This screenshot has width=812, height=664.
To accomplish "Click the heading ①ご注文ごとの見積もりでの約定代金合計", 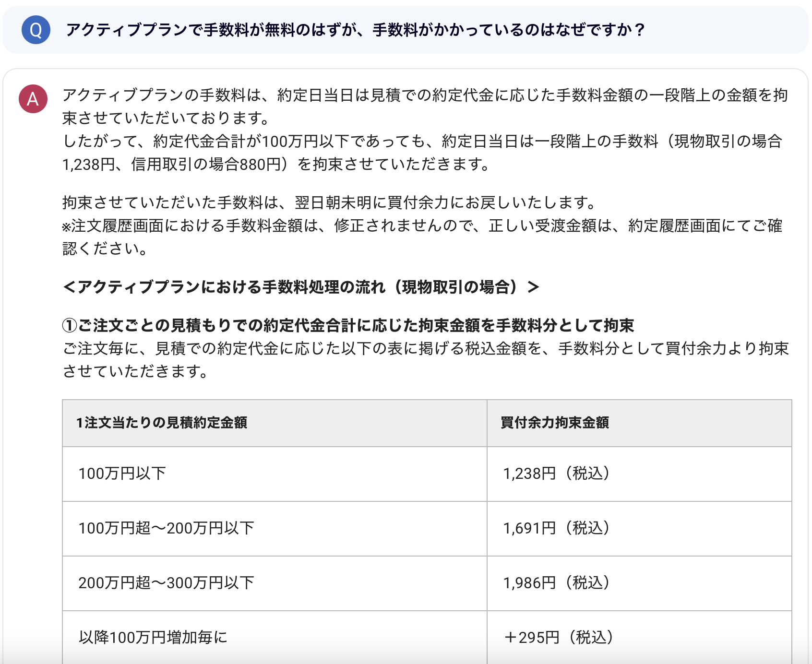I will 348,325.
